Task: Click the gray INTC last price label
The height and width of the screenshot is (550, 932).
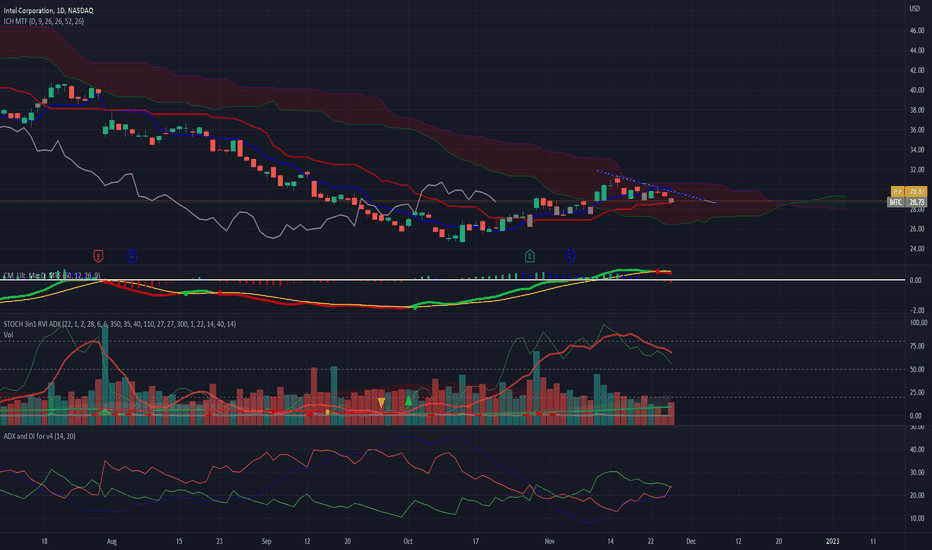Action: point(907,202)
